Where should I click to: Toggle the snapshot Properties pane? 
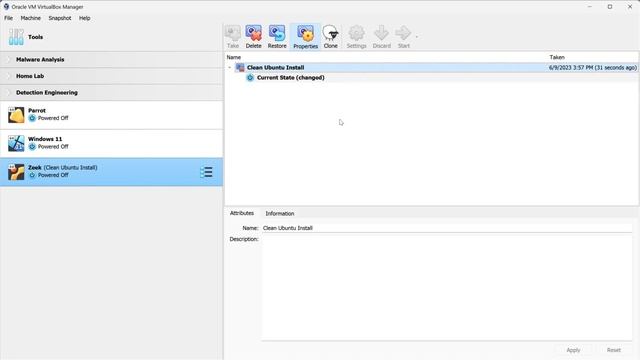305,37
